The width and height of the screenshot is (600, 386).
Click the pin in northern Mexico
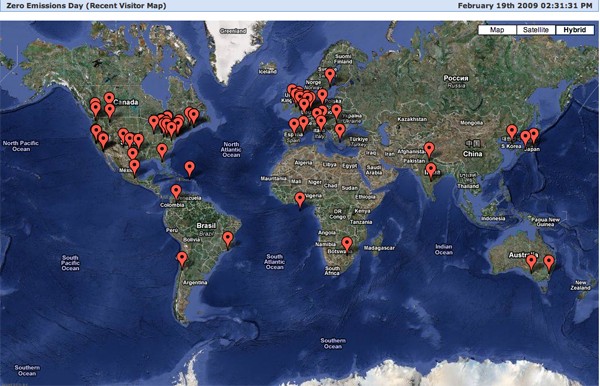(x=133, y=155)
